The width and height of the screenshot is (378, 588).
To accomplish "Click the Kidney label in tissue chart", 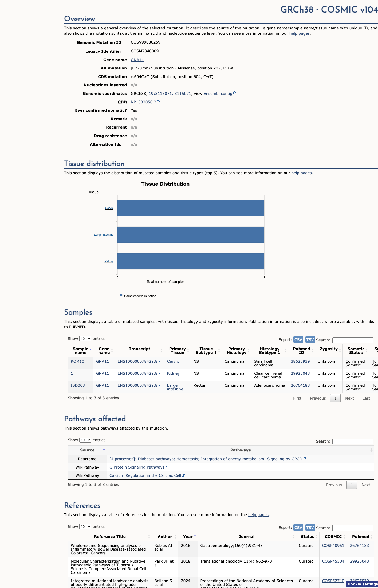I will 109,261.
